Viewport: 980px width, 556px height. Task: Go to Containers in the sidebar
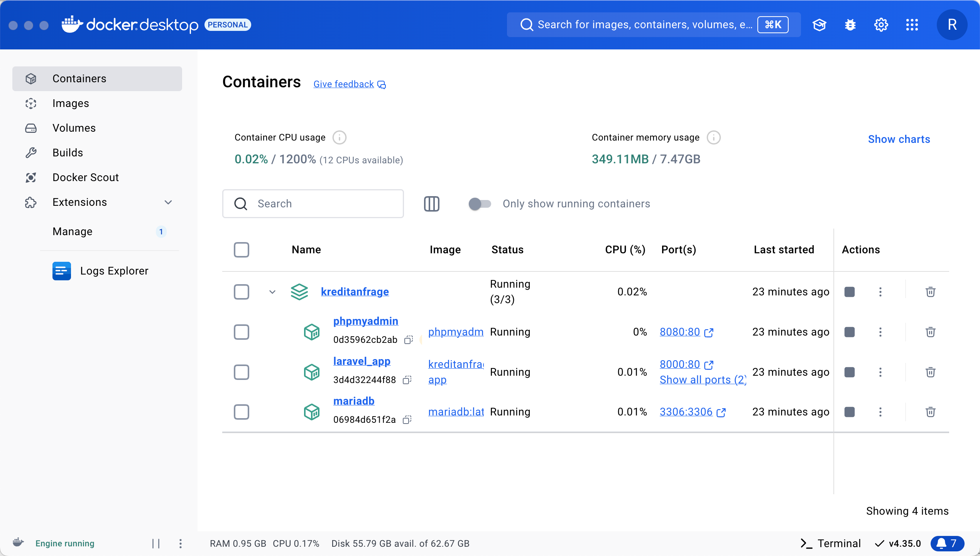coord(97,79)
